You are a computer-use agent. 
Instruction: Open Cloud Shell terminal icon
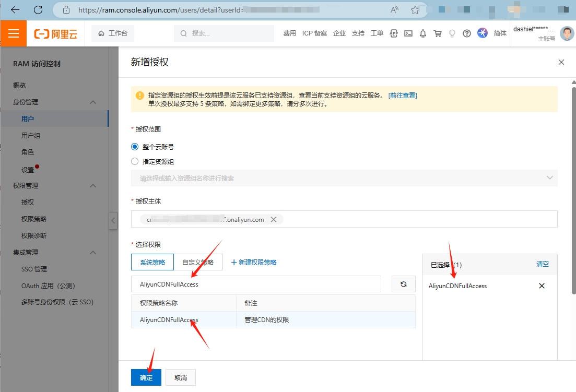click(x=408, y=33)
